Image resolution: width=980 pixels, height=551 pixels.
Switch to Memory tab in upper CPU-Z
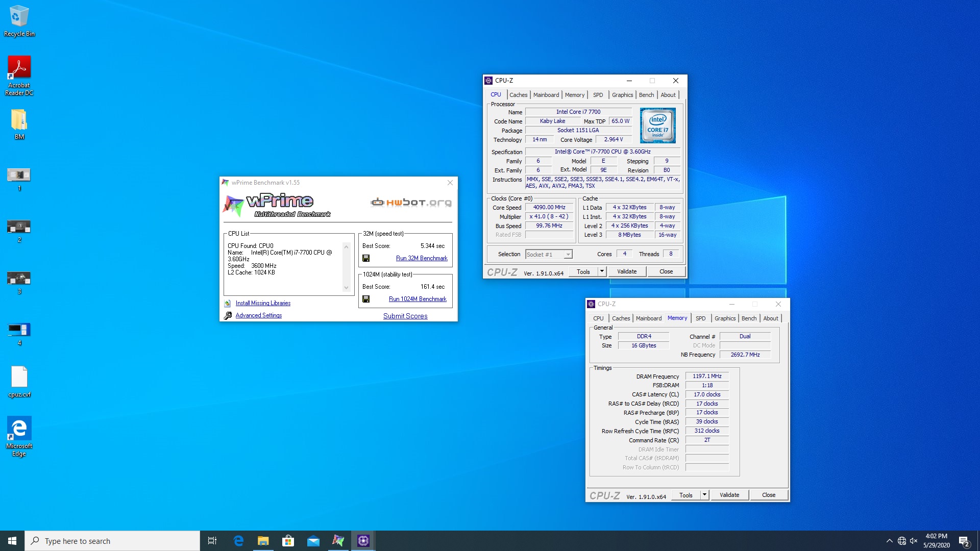(x=575, y=95)
